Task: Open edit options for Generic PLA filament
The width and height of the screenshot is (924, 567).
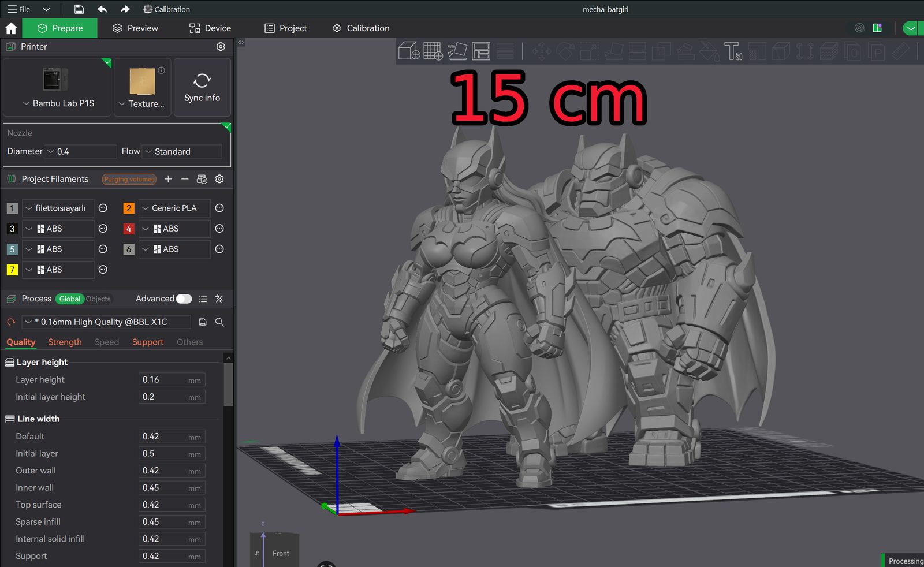Action: [219, 208]
